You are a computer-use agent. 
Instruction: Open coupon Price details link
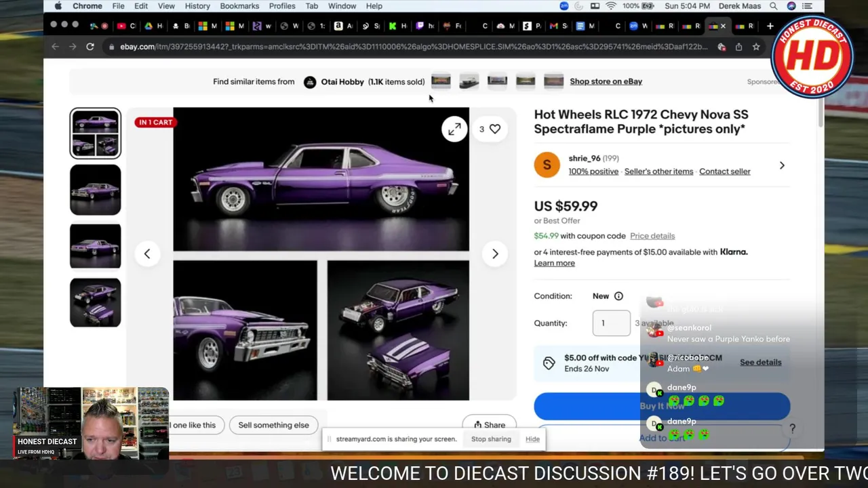(x=652, y=236)
